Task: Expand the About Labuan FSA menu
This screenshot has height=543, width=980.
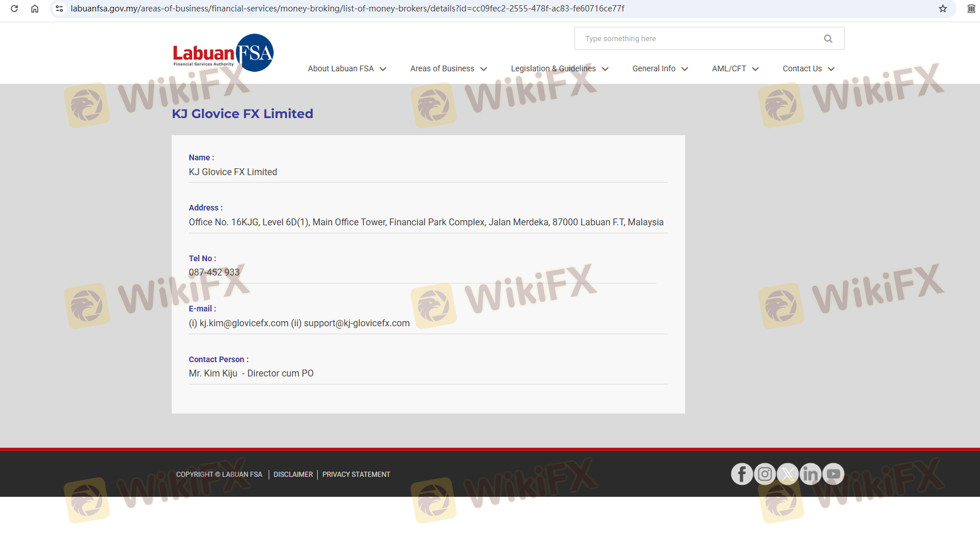Action: [347, 68]
